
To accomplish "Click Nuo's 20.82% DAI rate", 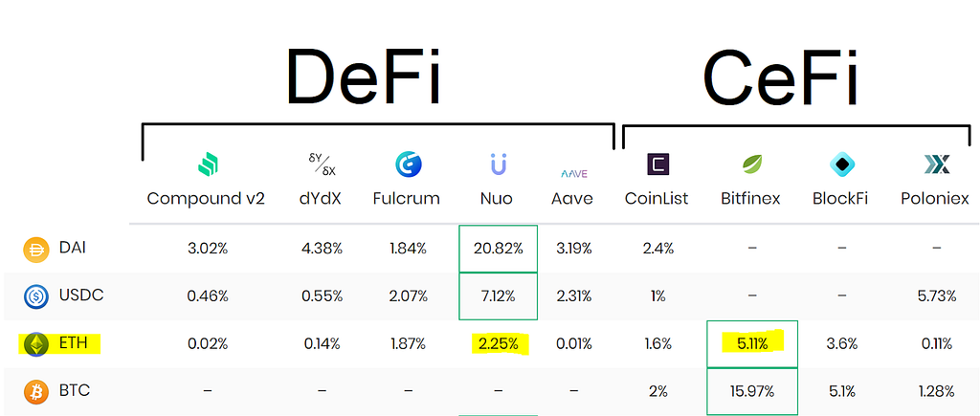I will [498, 249].
